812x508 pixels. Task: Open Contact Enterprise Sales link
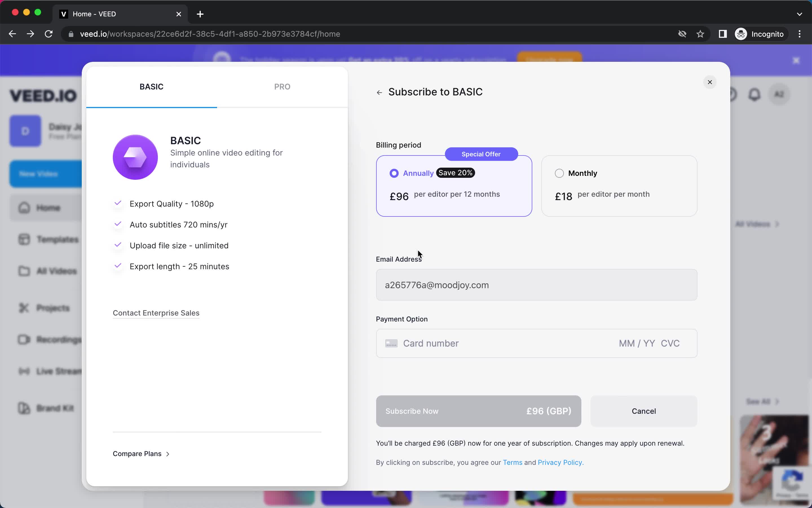(156, 313)
